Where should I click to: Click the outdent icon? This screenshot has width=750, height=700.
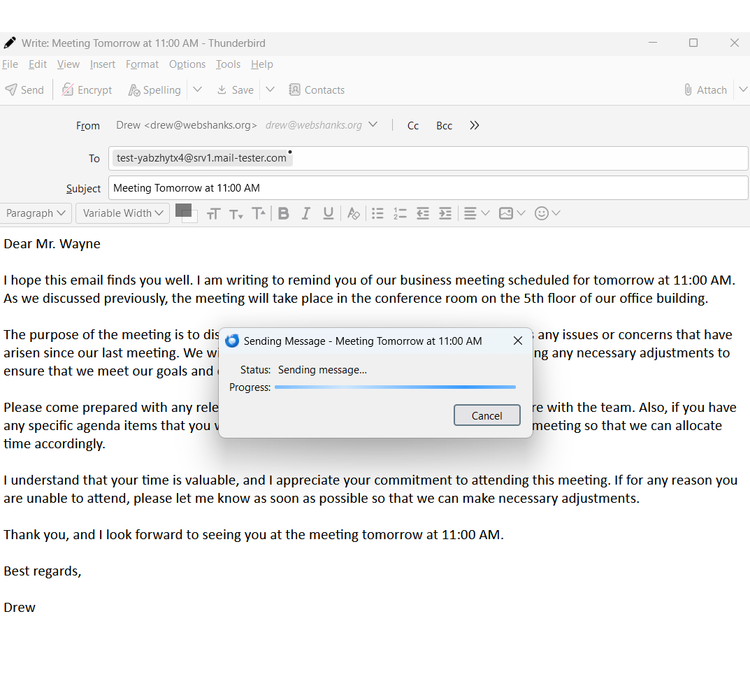tap(423, 213)
